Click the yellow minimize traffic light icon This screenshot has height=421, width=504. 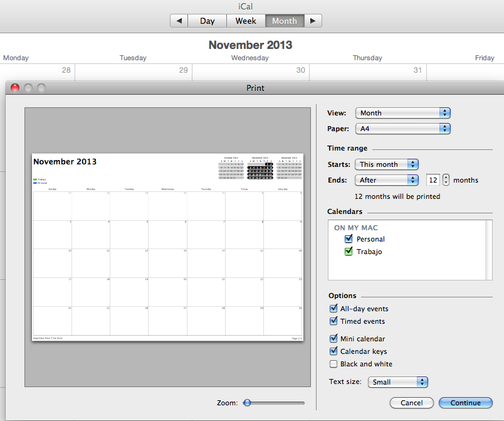tap(28, 88)
